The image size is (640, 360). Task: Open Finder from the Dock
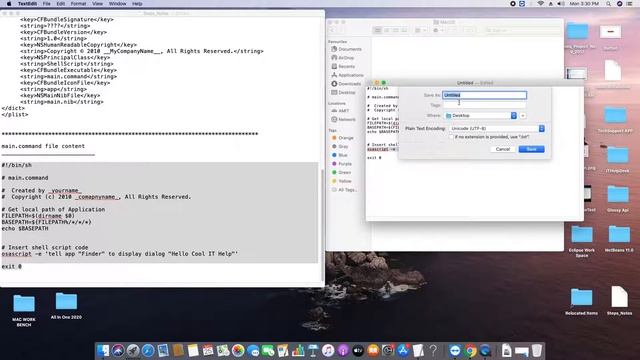click(x=103, y=350)
